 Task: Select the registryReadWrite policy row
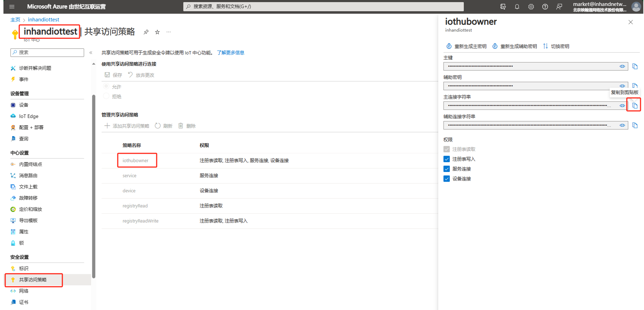tap(270, 221)
